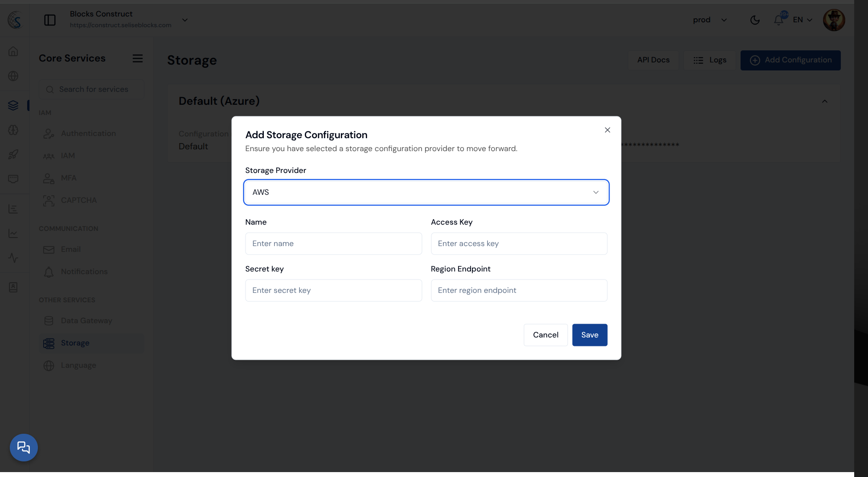This screenshot has width=868, height=477.
Task: Select Storage in the sidebar menu
Action: [75, 343]
